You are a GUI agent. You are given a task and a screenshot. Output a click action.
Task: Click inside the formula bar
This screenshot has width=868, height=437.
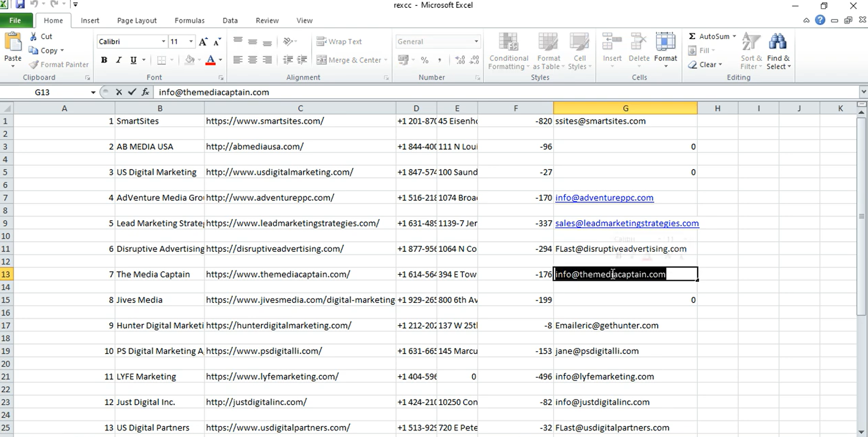pos(318,92)
